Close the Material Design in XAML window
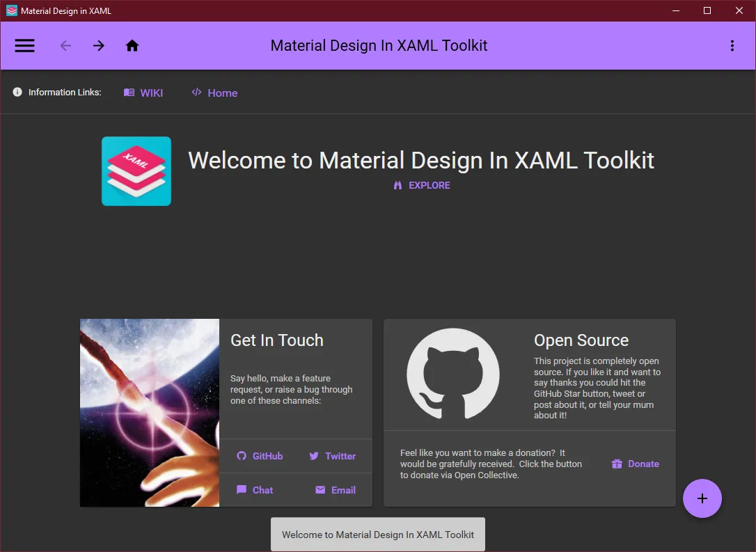 pos(739,10)
